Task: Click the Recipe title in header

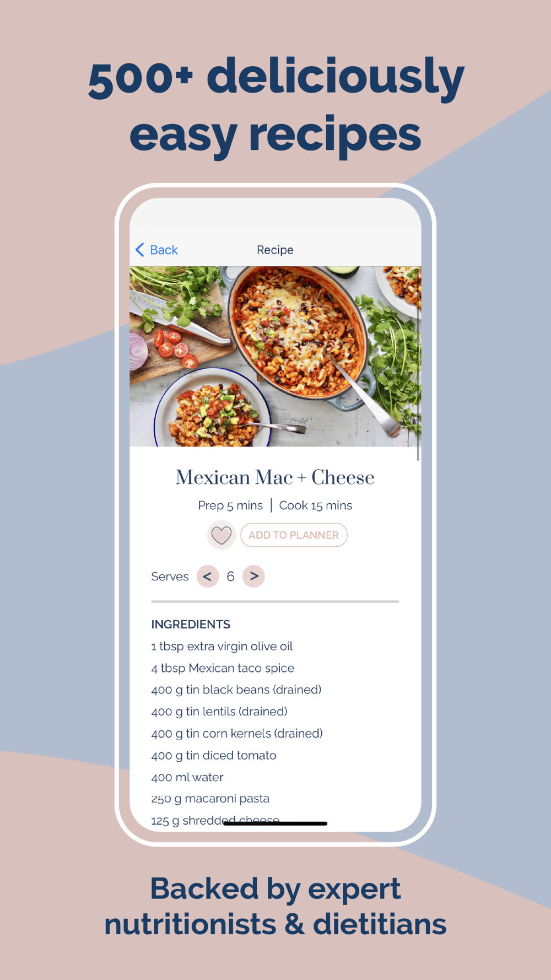Action: coord(275,250)
